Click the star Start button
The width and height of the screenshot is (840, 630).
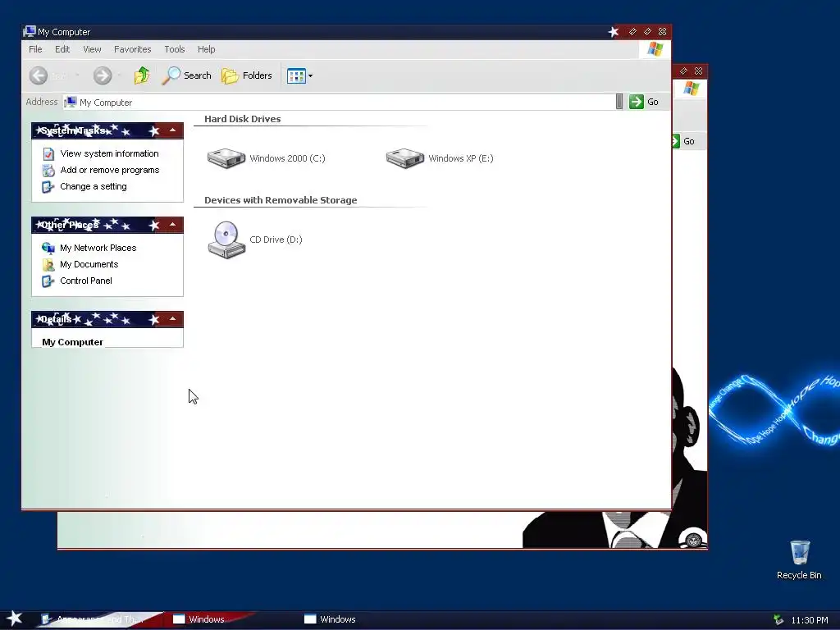tap(14, 619)
